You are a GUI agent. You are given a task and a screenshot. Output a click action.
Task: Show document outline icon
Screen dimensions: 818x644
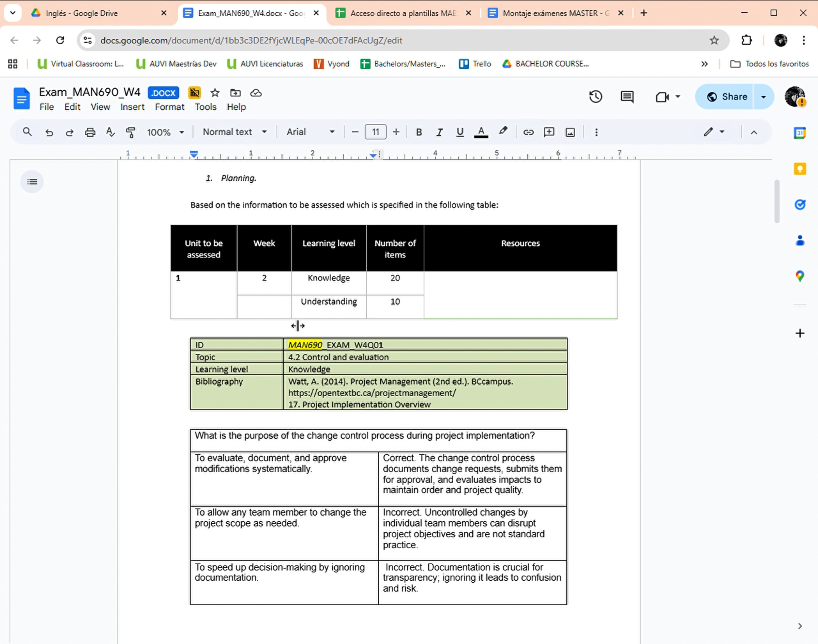32,182
